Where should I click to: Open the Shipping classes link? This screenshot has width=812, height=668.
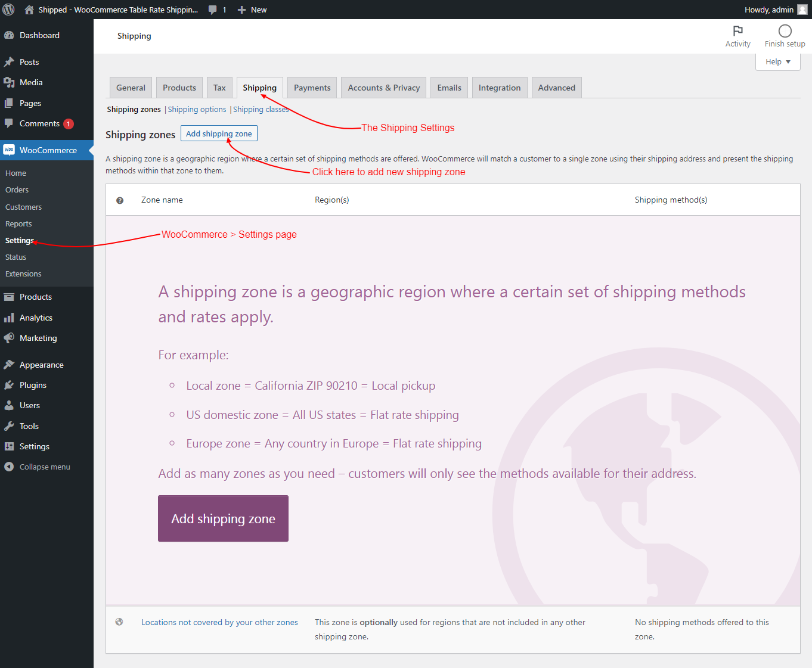click(x=261, y=110)
